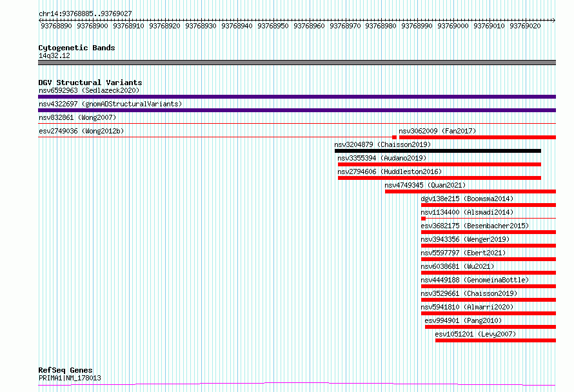Click the nsv3943356 (Wenger2019) label
Screen dimensions: 574x392
(465, 239)
